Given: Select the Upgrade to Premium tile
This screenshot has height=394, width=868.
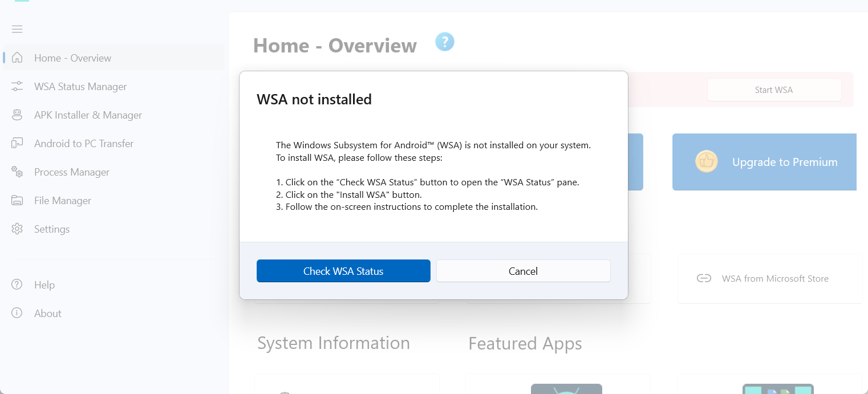Looking at the screenshot, I should [x=764, y=162].
